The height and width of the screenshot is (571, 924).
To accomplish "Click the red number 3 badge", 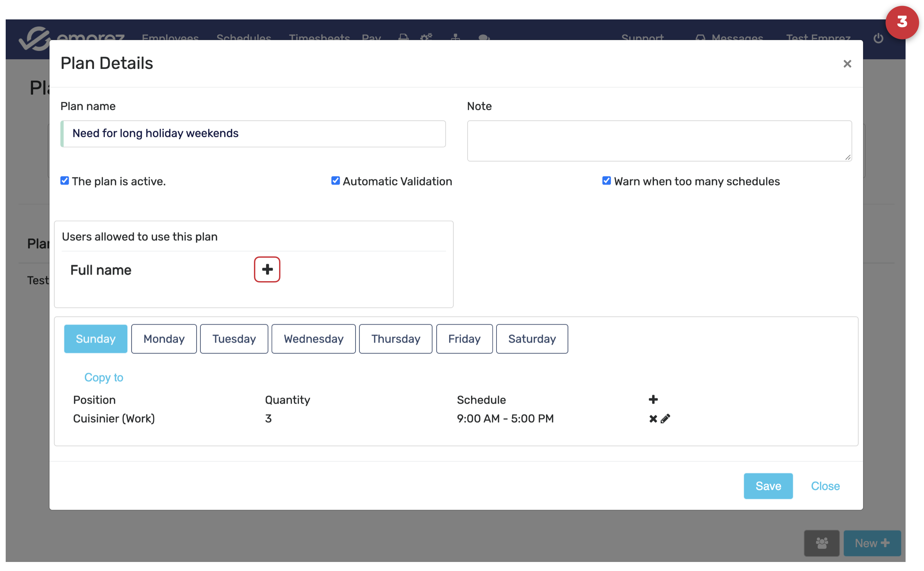I will [902, 22].
